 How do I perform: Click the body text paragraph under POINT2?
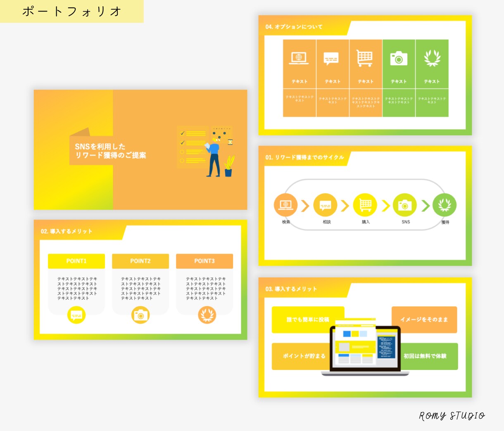click(141, 289)
